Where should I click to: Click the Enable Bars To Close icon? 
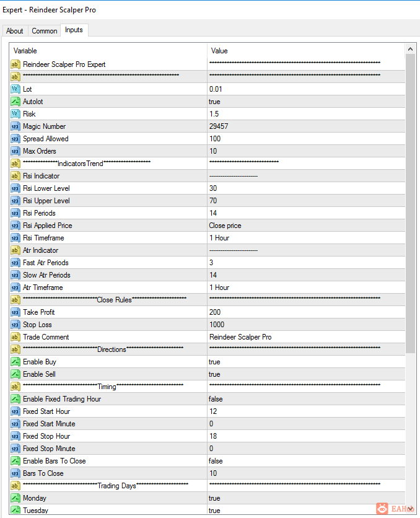[x=15, y=461]
